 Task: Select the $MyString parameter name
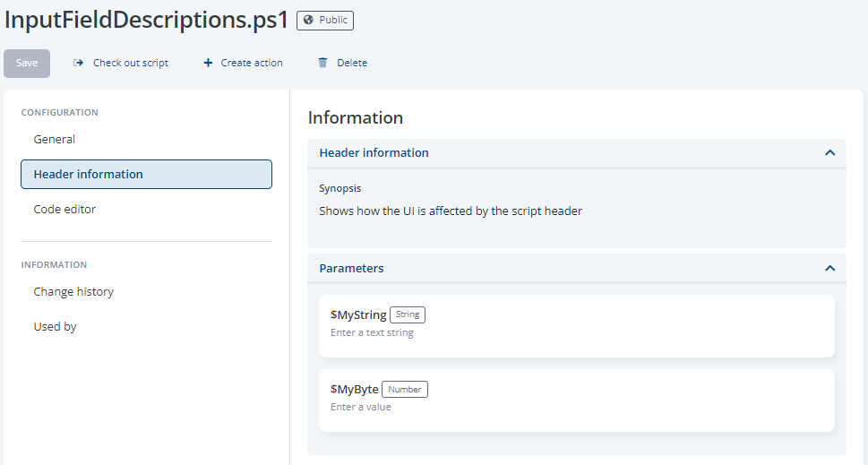pos(358,315)
